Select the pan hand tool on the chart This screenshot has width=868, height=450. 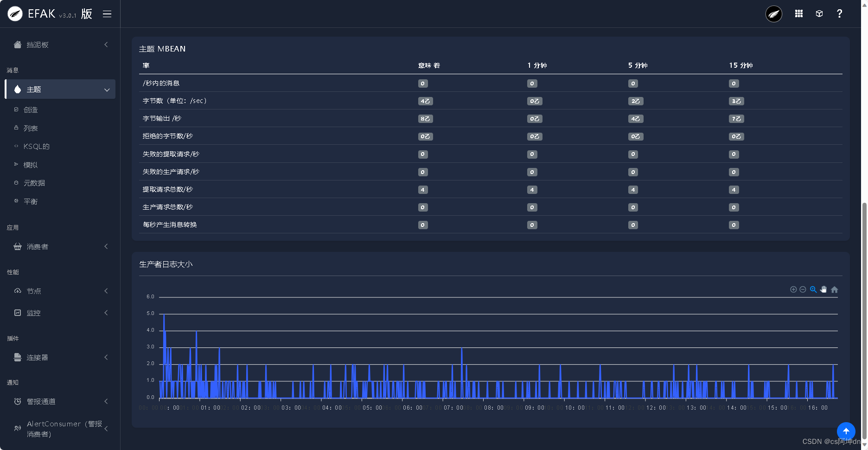point(823,289)
